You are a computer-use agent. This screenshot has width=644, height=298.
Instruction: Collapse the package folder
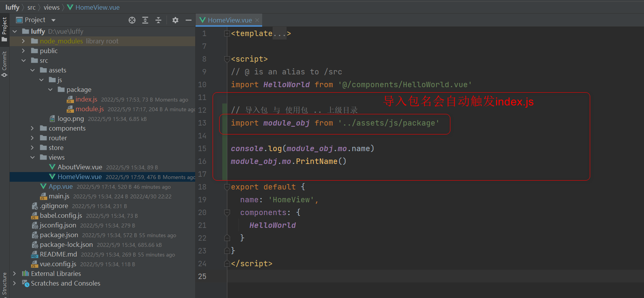click(x=50, y=90)
